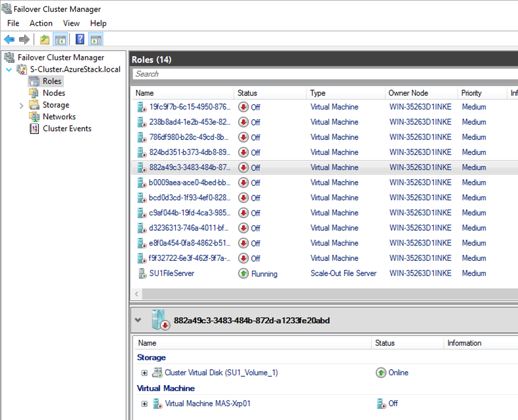This screenshot has height=420, width=518.
Task: Expand Cluster Virtual Disk (SU1_Volume_1) details
Action: pyautogui.click(x=144, y=373)
